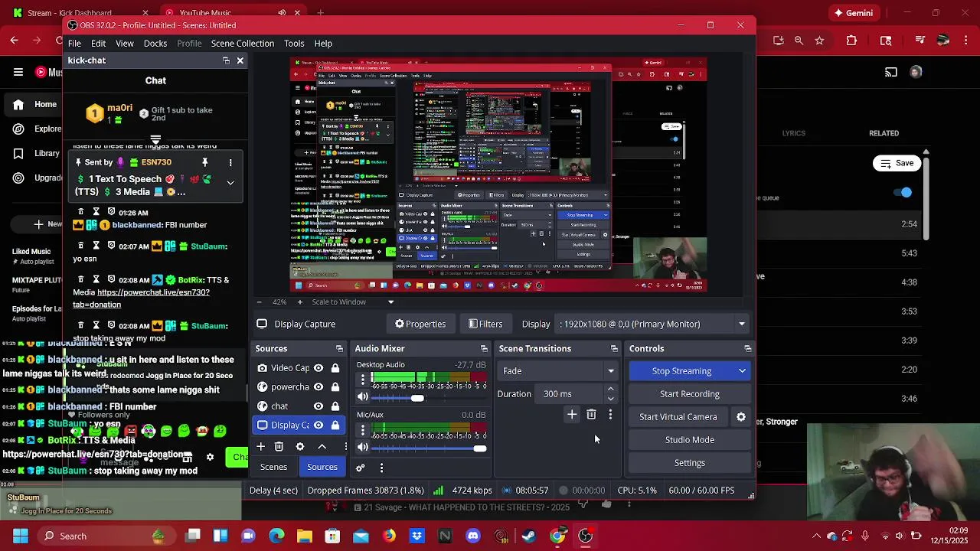Pop out the Controls dock
Image resolution: width=980 pixels, height=551 pixels.
[748, 349]
